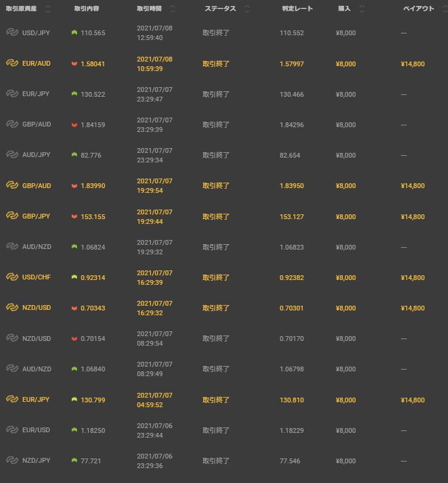Click the EUR/AUD currency pair icon

point(12,63)
